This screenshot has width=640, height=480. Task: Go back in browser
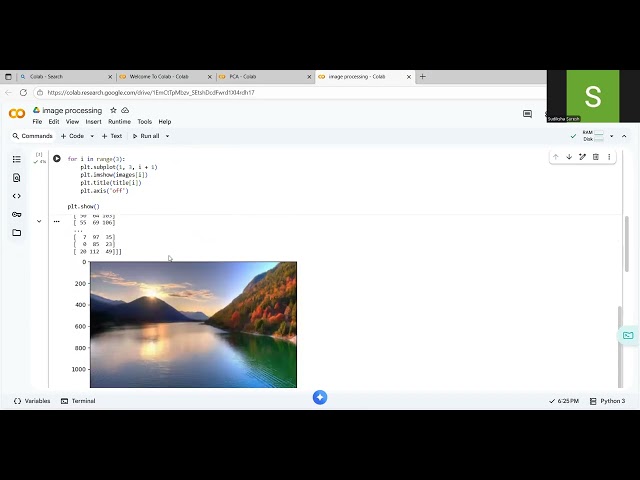pos(9,93)
